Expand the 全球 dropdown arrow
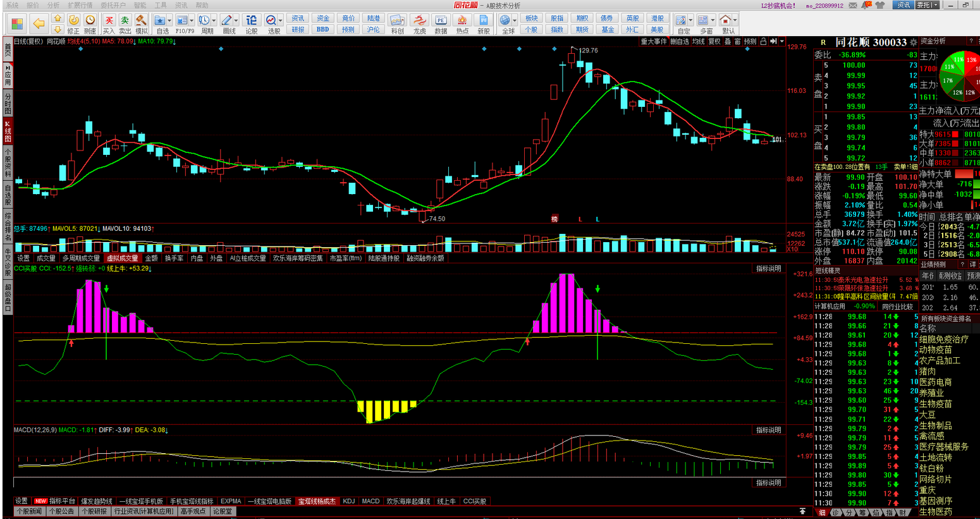The width and height of the screenshot is (980, 519). click(x=515, y=20)
